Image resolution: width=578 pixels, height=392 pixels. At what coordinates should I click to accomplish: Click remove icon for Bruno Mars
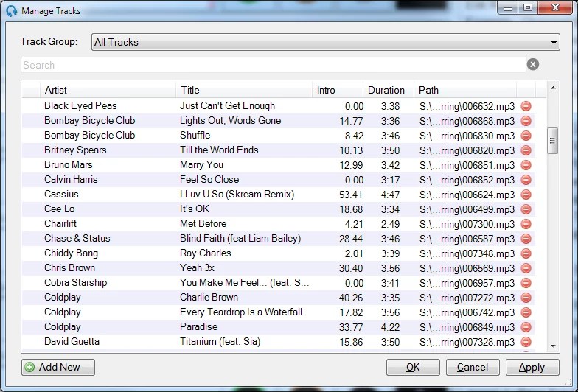pos(526,165)
